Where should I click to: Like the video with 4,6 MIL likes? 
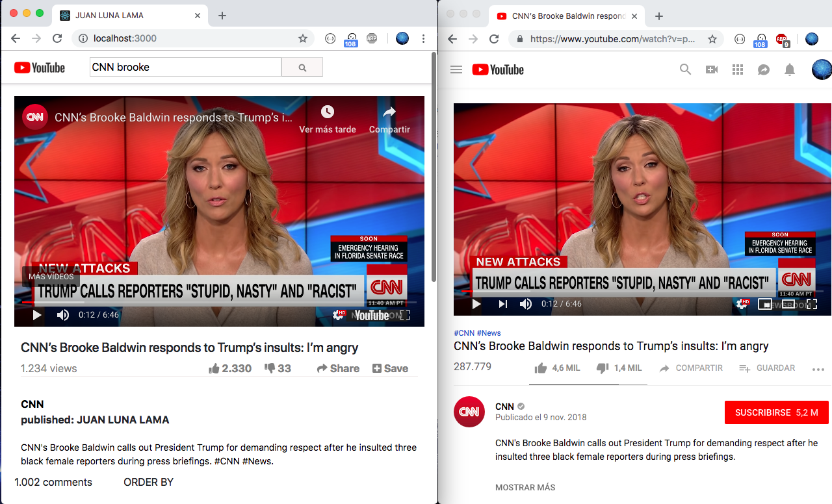coord(540,368)
